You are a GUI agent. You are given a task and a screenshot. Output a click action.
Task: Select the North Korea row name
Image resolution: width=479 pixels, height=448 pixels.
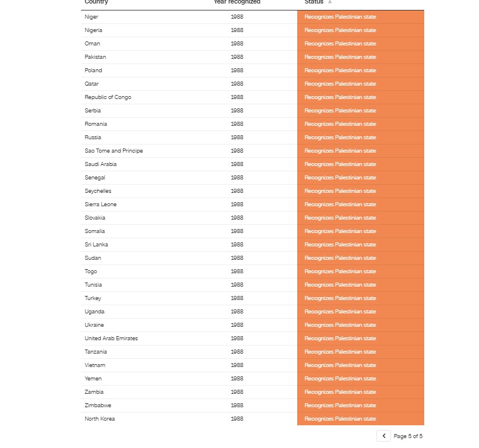100,419
